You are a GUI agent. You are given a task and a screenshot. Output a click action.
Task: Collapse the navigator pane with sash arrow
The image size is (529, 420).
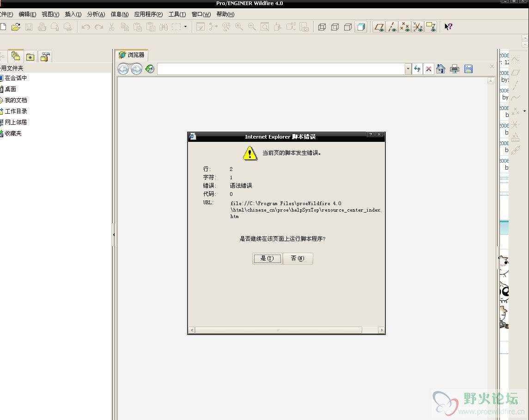(114, 235)
